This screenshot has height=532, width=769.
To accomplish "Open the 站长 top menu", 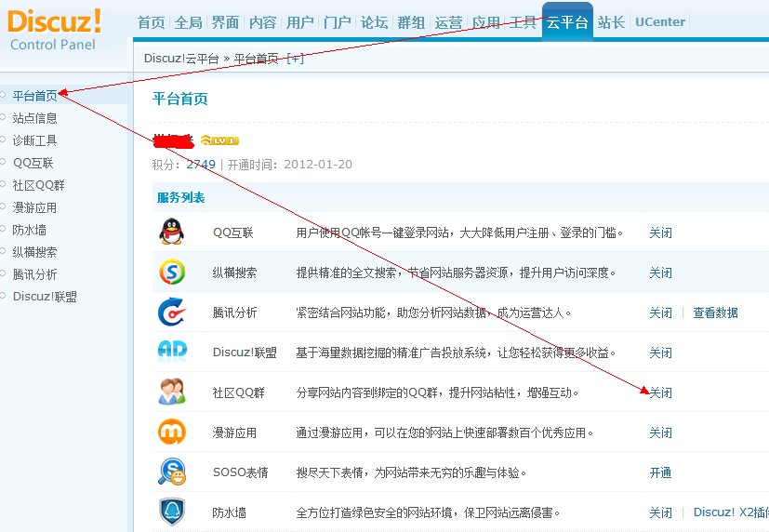I will pyautogui.click(x=611, y=22).
